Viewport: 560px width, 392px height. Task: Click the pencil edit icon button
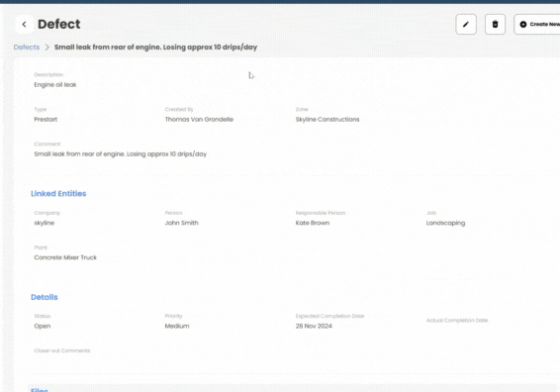click(x=466, y=25)
